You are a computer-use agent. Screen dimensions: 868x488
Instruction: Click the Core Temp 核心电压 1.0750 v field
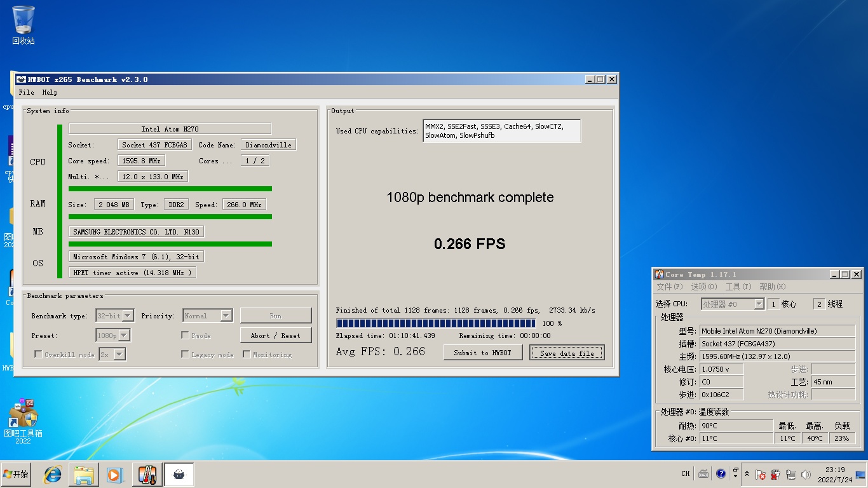click(721, 369)
